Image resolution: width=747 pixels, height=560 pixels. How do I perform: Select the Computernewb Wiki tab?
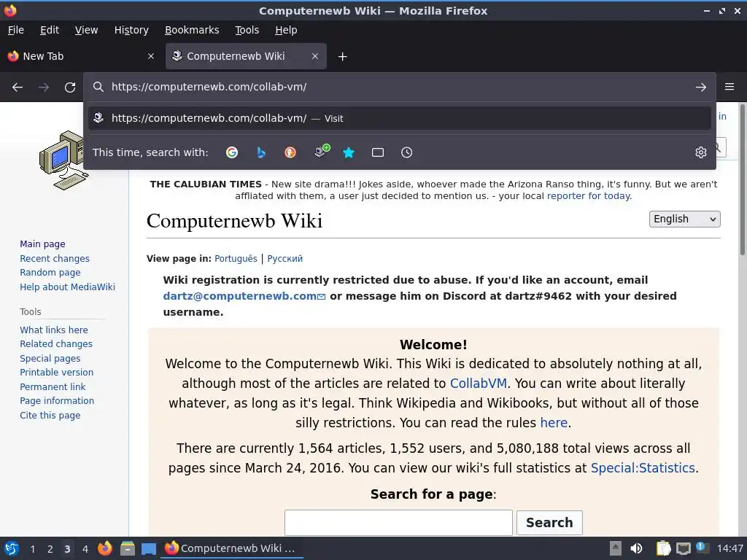pos(246,56)
